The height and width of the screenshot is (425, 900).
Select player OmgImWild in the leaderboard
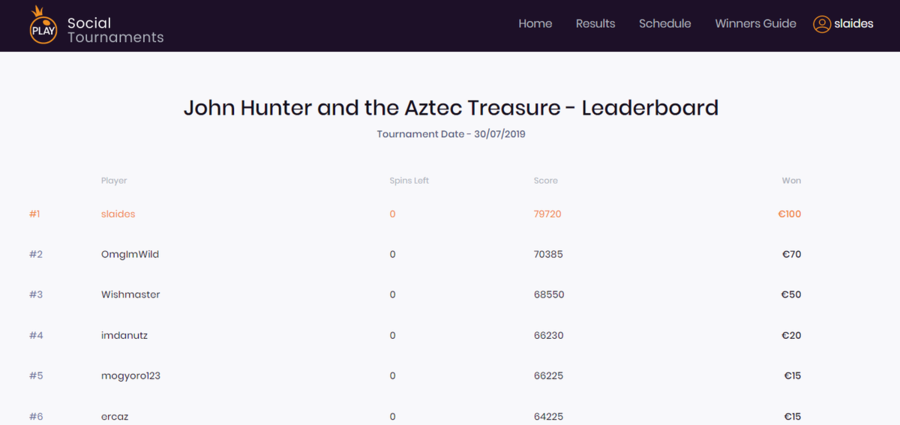click(130, 254)
